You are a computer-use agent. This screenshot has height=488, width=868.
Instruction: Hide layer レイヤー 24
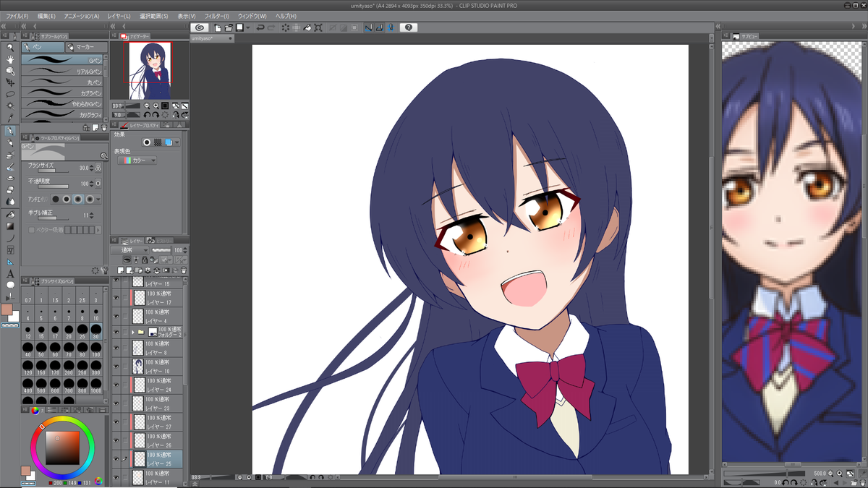tap(116, 385)
